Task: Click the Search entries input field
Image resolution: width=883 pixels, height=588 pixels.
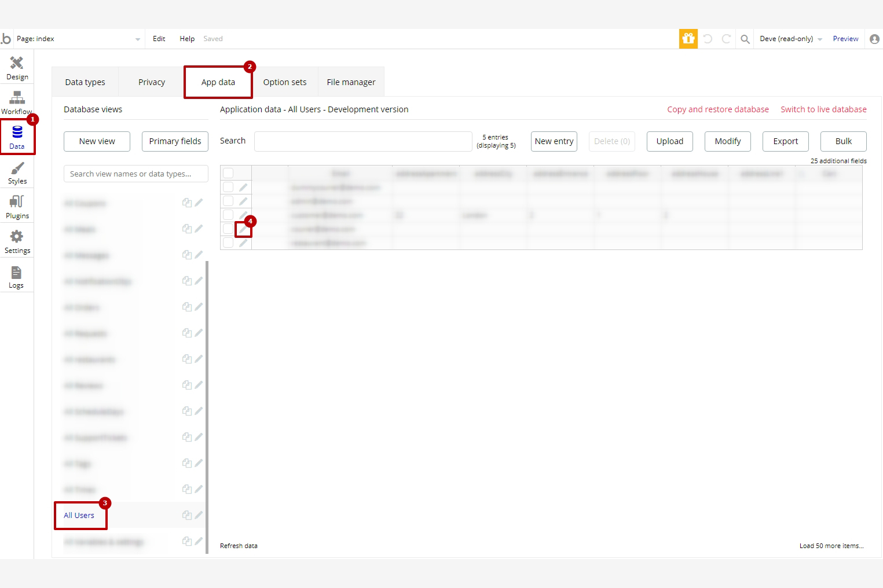Action: [363, 141]
